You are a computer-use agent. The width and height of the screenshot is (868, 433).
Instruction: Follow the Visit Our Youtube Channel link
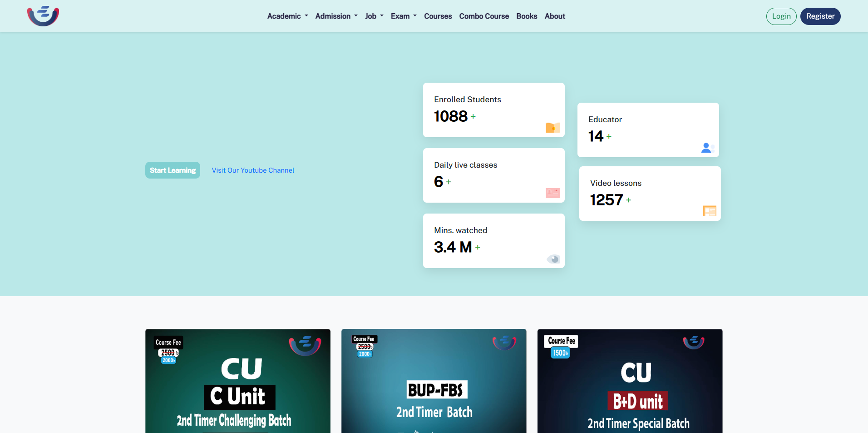[x=253, y=170]
